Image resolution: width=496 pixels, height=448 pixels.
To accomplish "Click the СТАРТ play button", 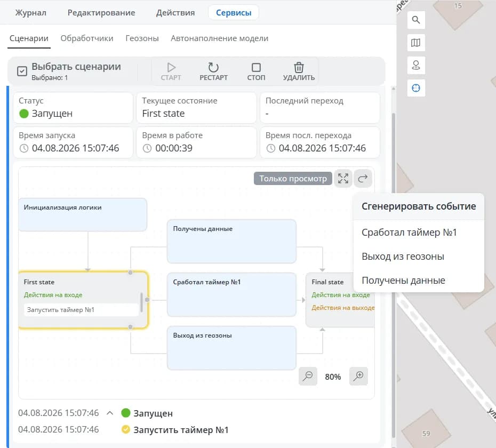I will point(171,71).
